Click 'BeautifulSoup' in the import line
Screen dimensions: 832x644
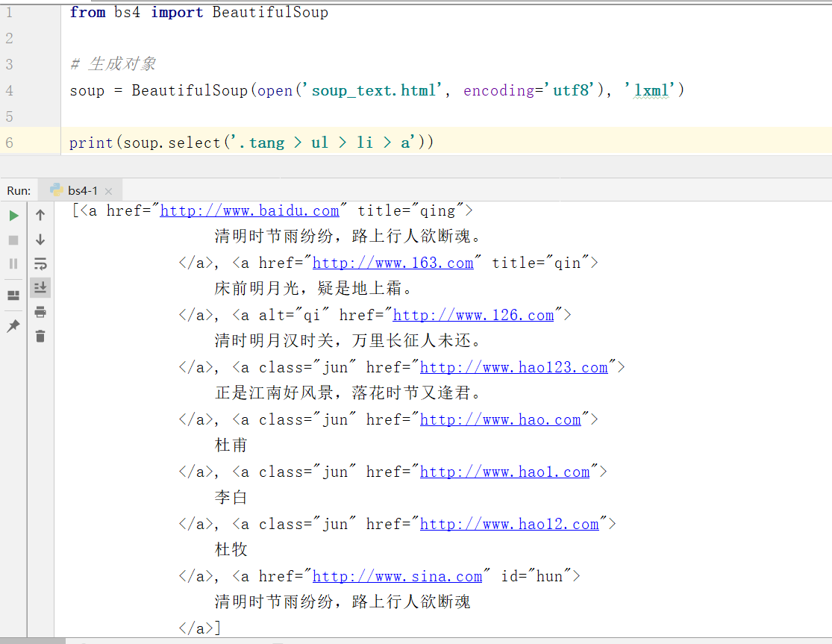click(270, 12)
